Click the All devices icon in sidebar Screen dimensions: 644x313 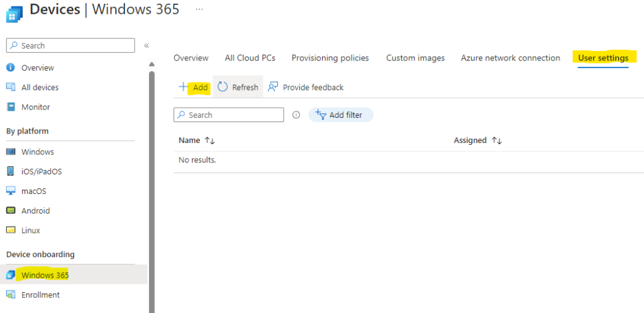pyautogui.click(x=11, y=87)
